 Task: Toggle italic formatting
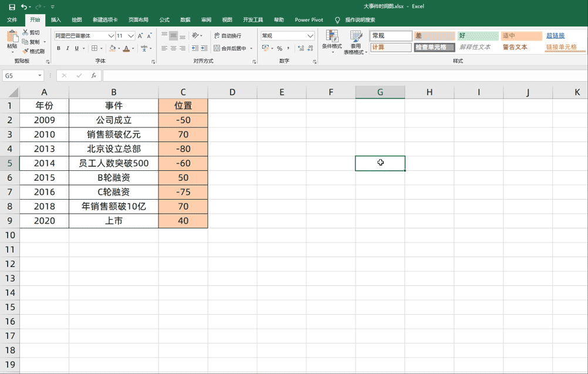[x=67, y=48]
